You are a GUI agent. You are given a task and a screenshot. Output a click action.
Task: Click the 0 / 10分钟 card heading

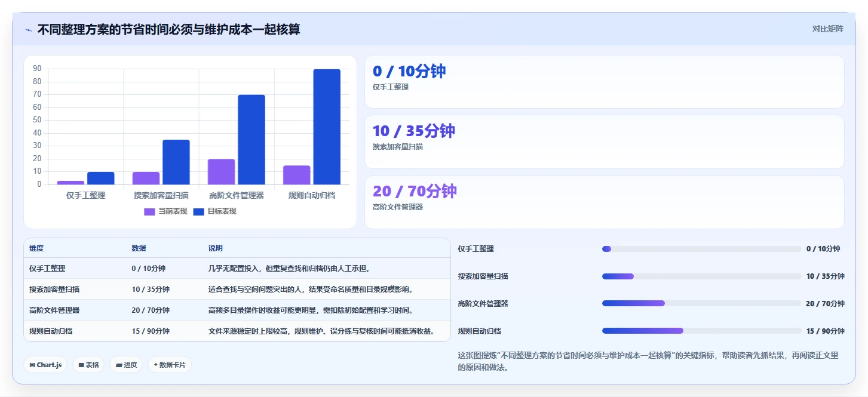click(x=409, y=71)
